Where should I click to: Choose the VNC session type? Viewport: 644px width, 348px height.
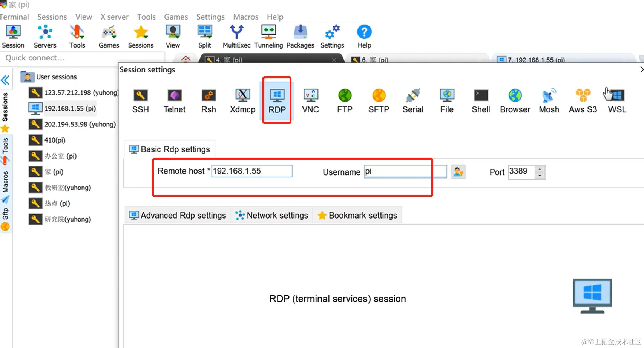pyautogui.click(x=311, y=101)
